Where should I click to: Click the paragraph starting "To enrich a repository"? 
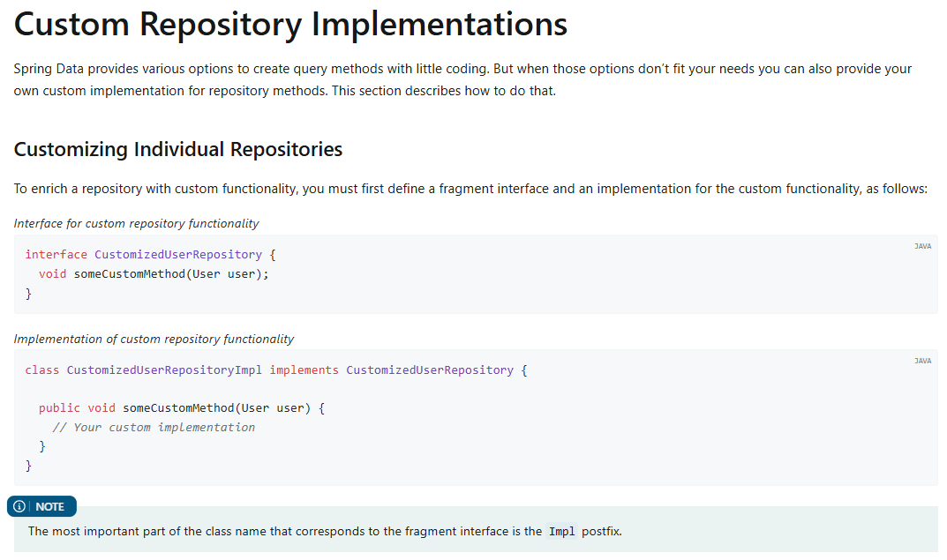click(x=470, y=189)
